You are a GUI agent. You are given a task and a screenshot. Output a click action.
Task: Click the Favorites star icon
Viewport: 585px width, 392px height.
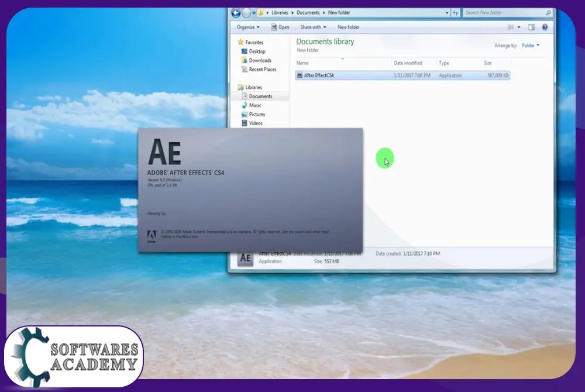click(240, 42)
